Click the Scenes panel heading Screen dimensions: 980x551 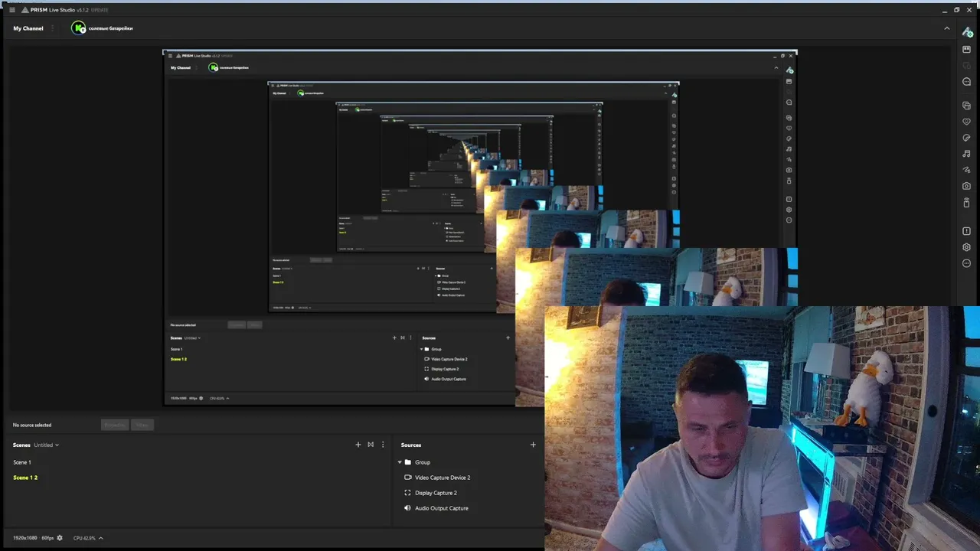pyautogui.click(x=21, y=445)
